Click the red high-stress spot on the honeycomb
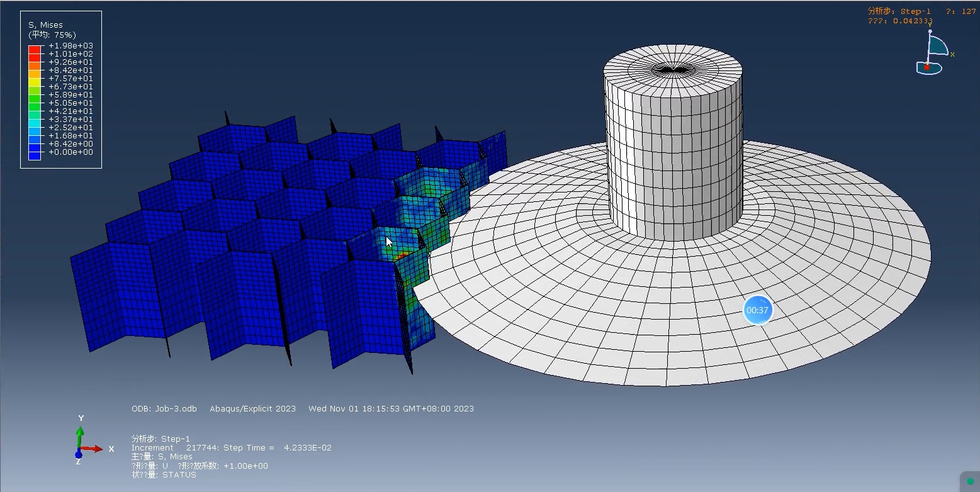The height and width of the screenshot is (492, 980). pos(401,255)
